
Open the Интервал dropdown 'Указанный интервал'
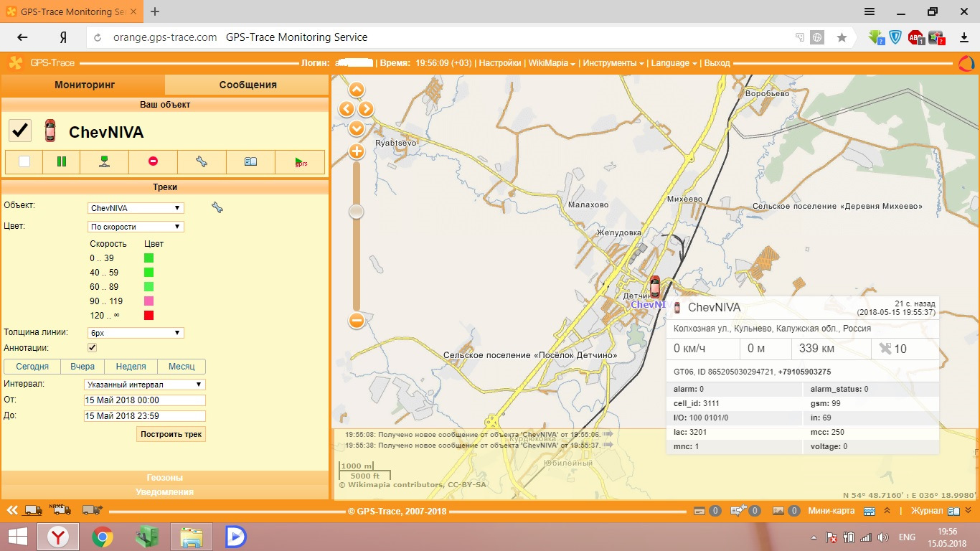pos(145,384)
